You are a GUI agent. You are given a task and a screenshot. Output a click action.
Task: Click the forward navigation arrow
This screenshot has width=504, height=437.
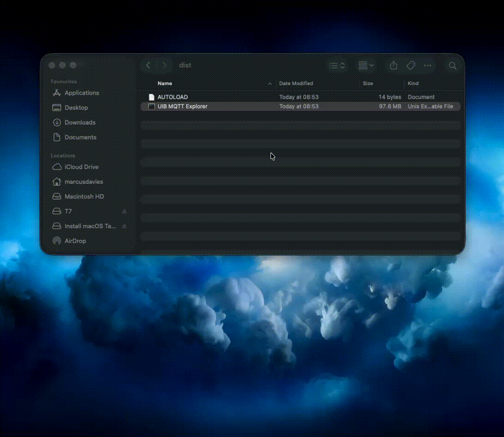coord(164,65)
